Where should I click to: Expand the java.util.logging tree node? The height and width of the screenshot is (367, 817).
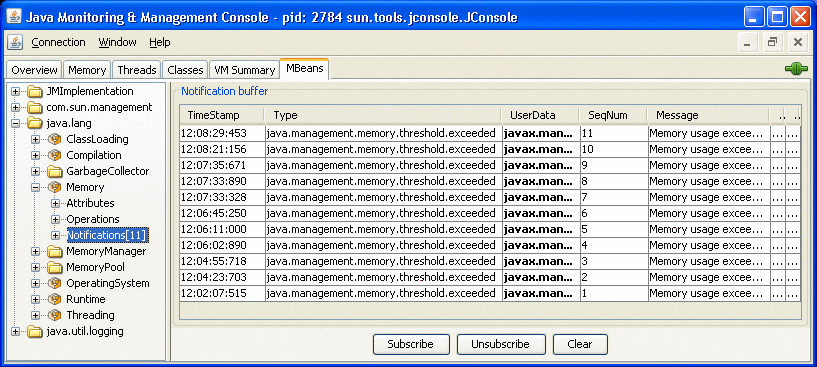(x=15, y=332)
